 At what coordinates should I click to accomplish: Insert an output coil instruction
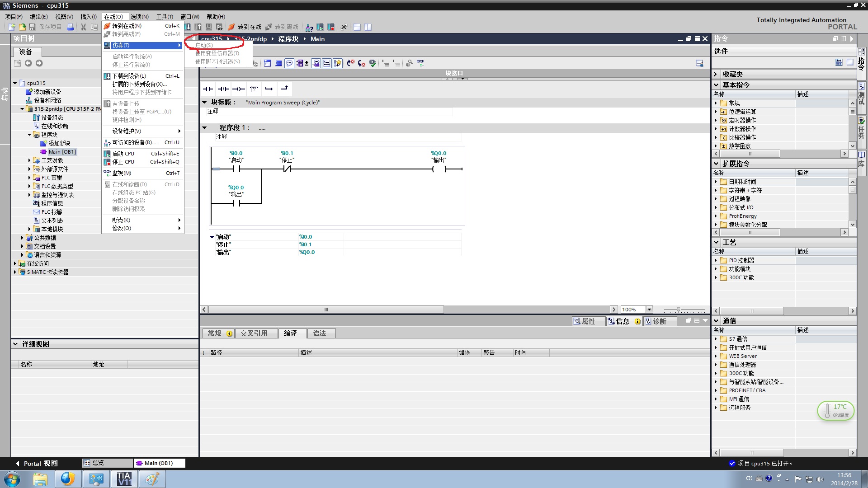pos(239,89)
